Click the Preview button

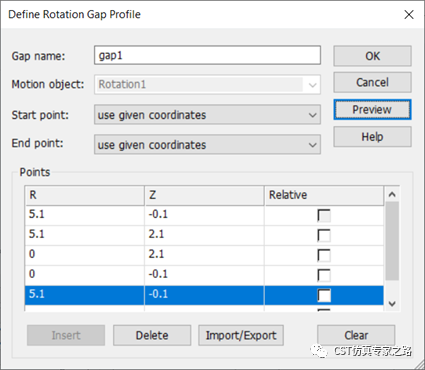click(372, 110)
